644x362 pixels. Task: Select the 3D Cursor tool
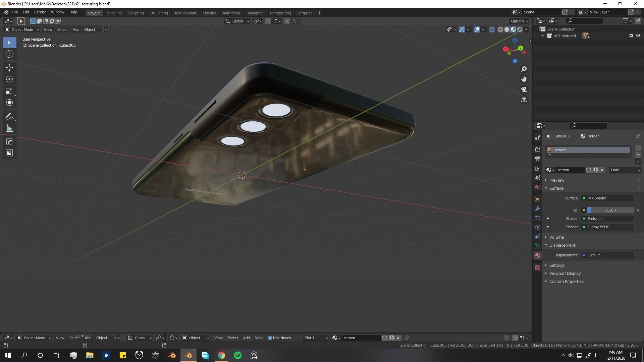[x=9, y=54]
